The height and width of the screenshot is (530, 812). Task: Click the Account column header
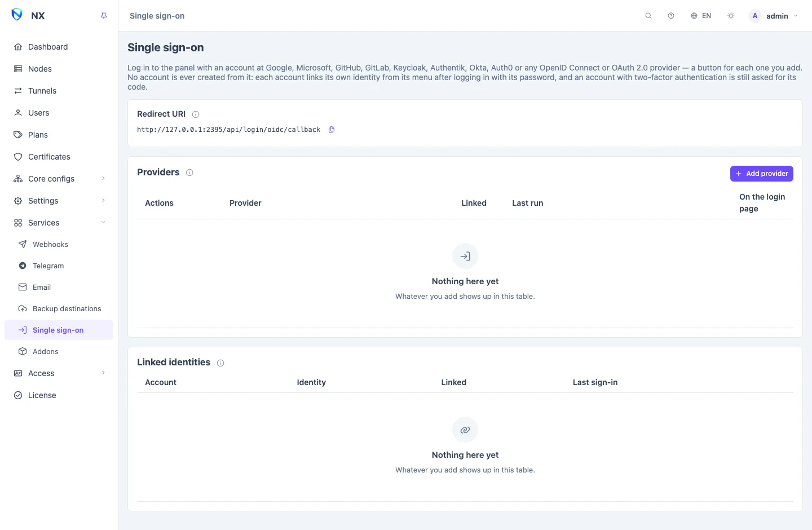click(161, 382)
